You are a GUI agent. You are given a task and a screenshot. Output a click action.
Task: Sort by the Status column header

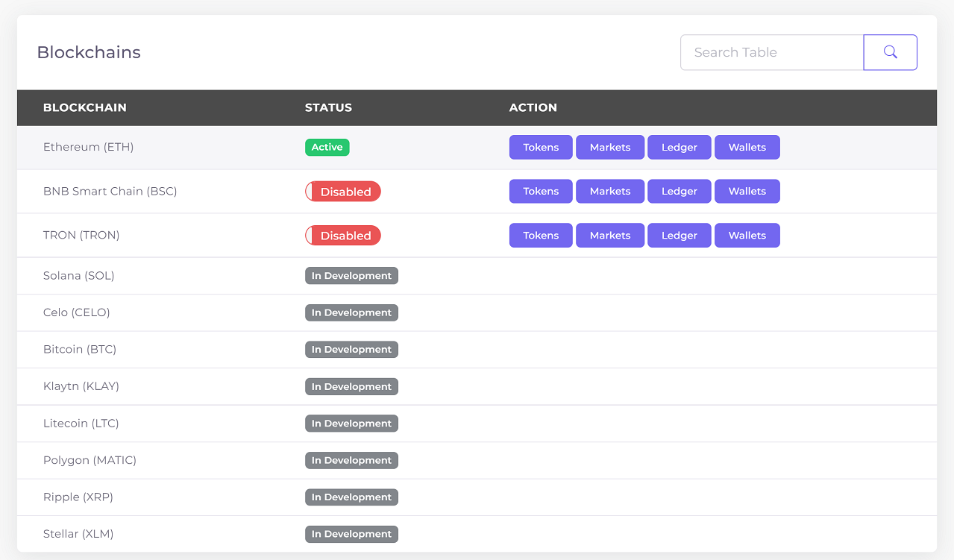click(328, 107)
